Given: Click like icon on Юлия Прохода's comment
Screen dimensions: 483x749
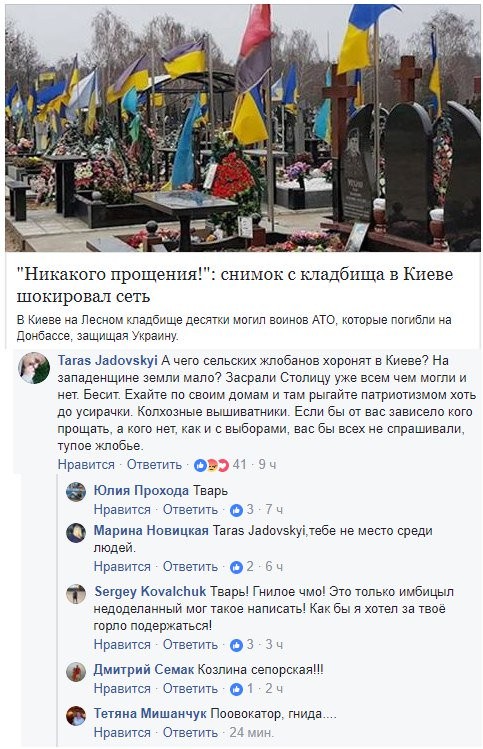Looking at the screenshot, I should [236, 510].
